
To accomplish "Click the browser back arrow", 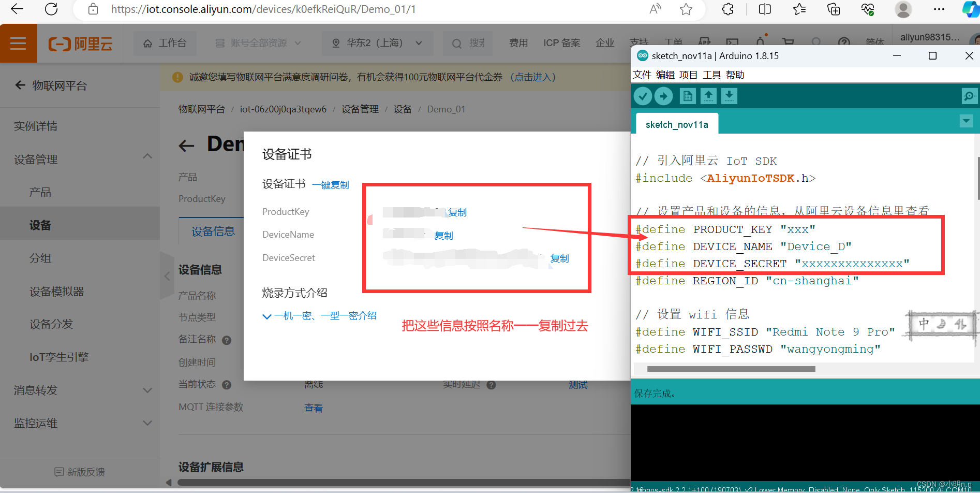I will click(x=17, y=9).
